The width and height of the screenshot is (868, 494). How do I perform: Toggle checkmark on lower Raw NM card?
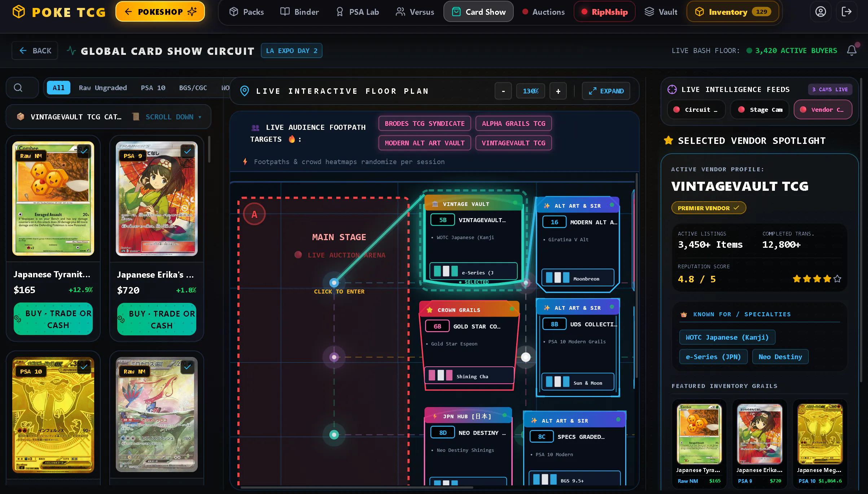(x=188, y=367)
